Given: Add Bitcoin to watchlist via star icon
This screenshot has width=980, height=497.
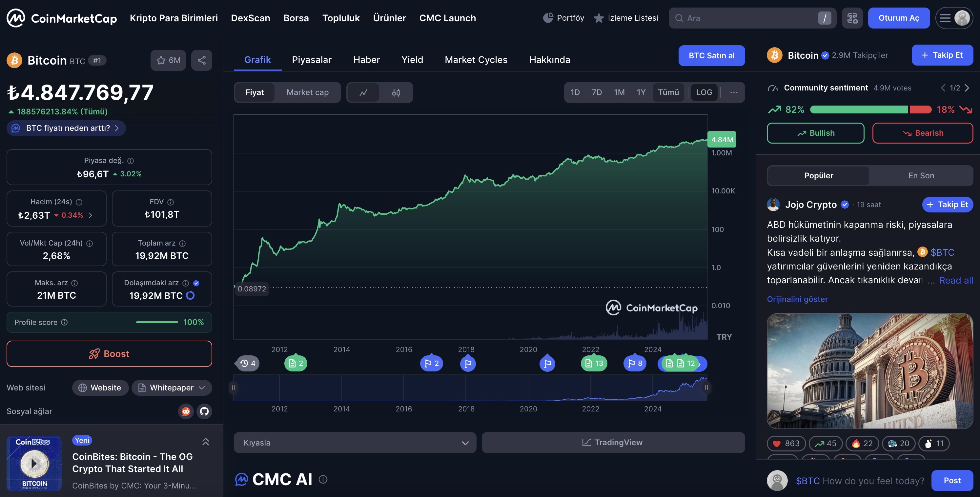Looking at the screenshot, I should [x=161, y=60].
